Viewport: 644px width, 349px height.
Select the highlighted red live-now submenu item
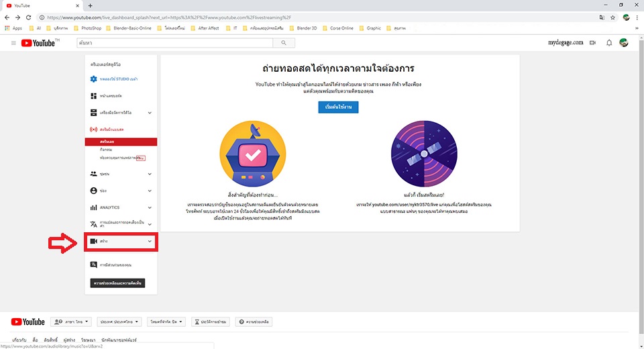pyautogui.click(x=121, y=142)
